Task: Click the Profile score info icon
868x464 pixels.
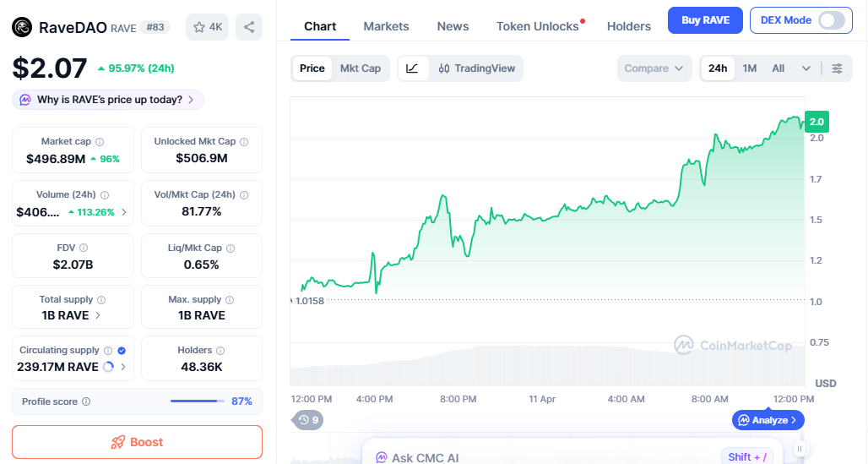Action: 86,401
